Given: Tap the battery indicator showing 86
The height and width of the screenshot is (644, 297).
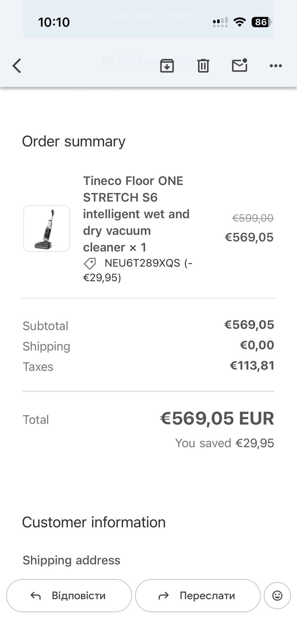Looking at the screenshot, I should point(261,22).
